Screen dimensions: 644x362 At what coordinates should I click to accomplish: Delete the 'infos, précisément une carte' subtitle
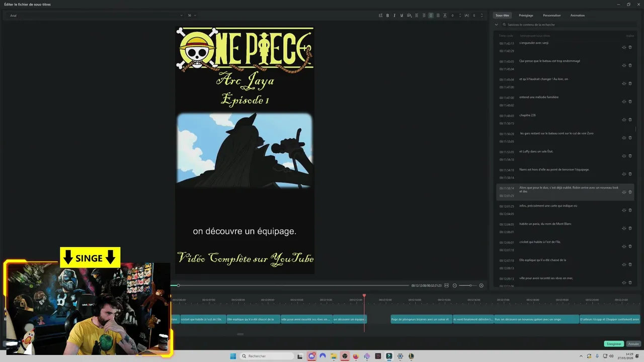pyautogui.click(x=630, y=210)
